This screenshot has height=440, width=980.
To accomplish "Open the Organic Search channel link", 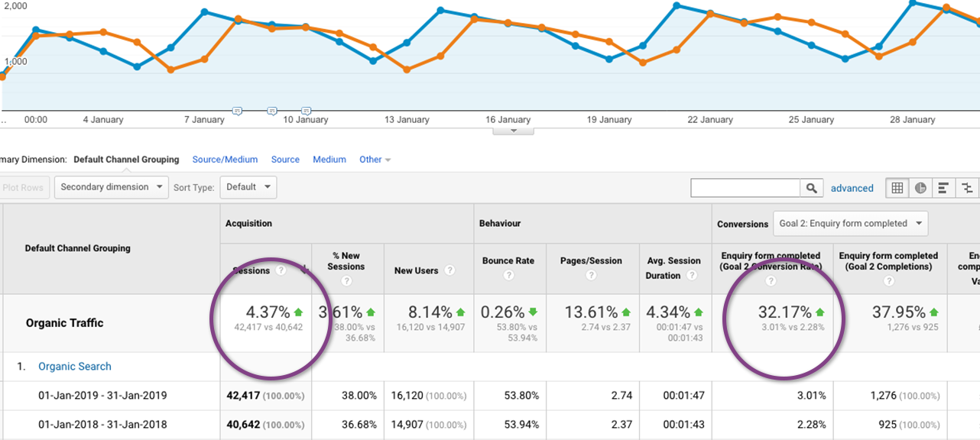I will point(75,367).
